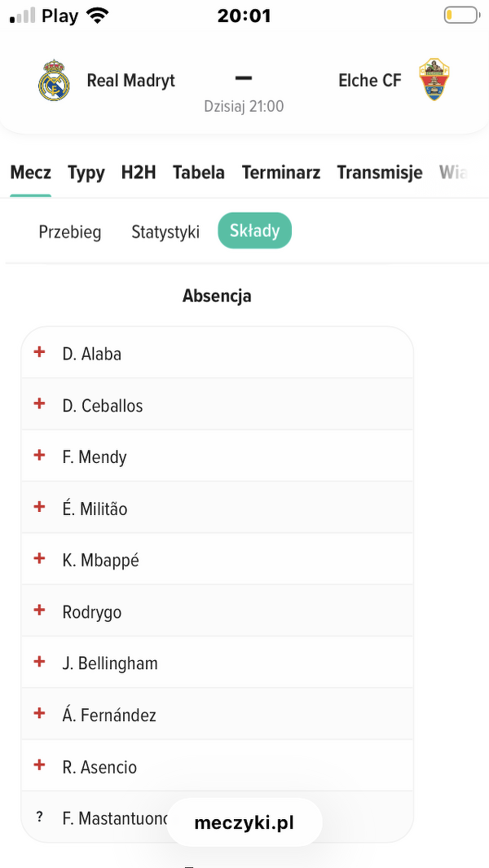This screenshot has height=868, width=489.
Task: Tap the red cross beside J. Bellingham
Action: (39, 662)
